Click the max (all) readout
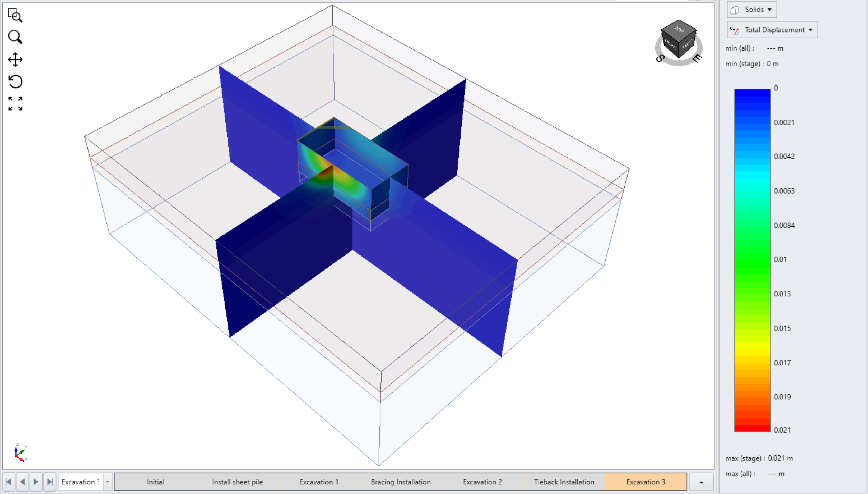The image size is (868, 494). click(755, 474)
